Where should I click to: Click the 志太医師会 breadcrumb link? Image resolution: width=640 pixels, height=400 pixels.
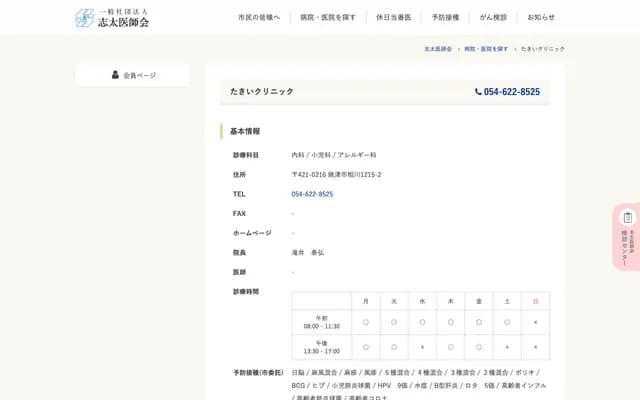coord(437,49)
